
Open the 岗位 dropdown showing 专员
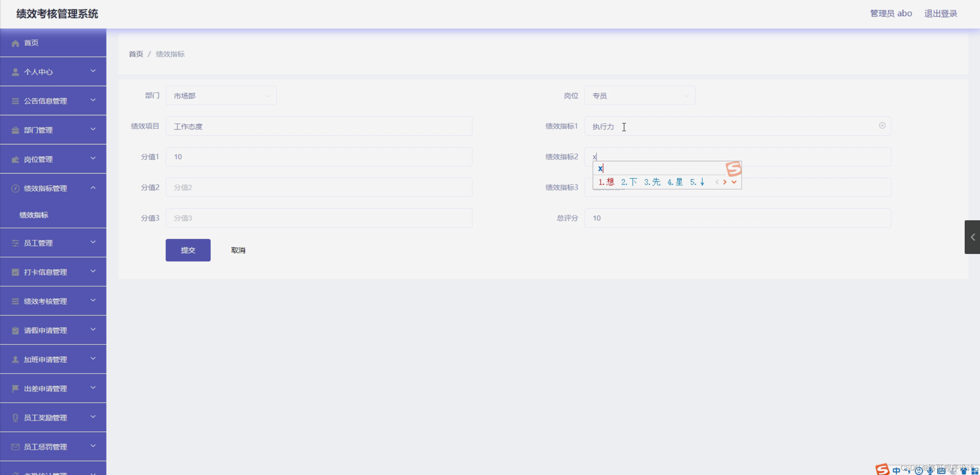(639, 96)
